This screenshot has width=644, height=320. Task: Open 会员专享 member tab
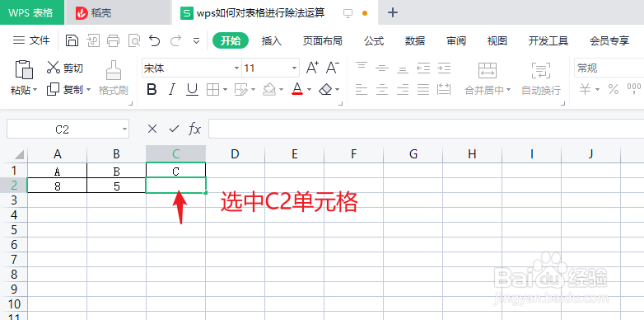[609, 40]
